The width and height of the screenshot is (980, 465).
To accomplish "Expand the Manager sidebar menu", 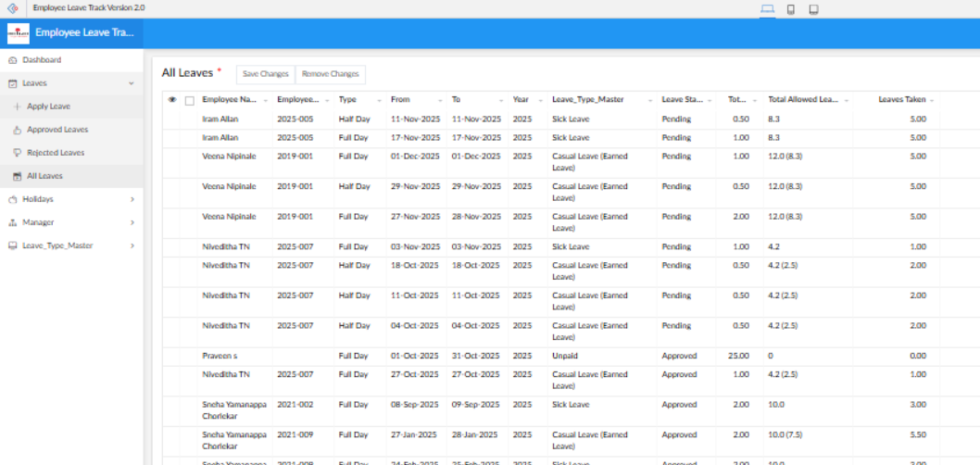I will (132, 222).
